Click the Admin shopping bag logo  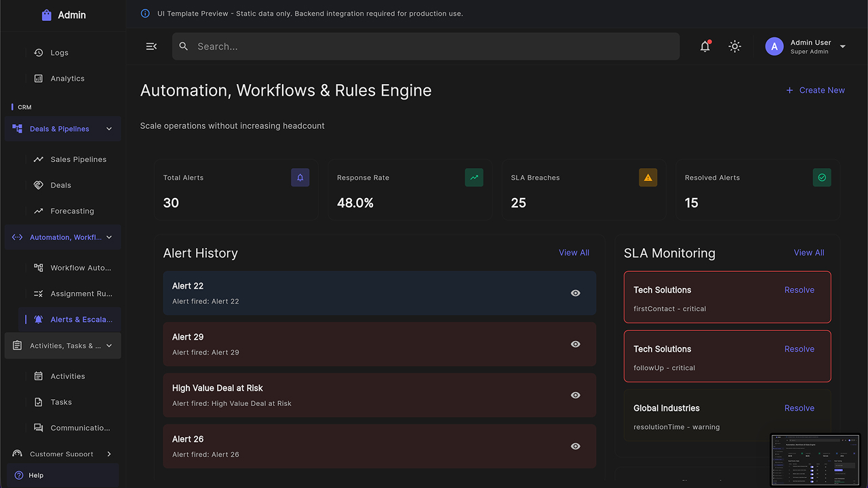point(46,15)
